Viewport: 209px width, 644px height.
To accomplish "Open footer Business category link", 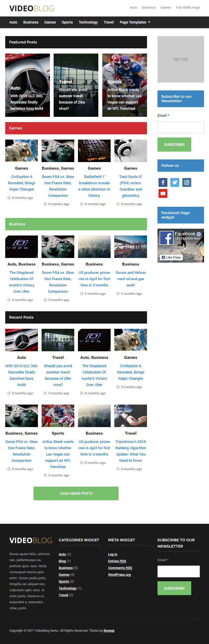I will click(66, 568).
